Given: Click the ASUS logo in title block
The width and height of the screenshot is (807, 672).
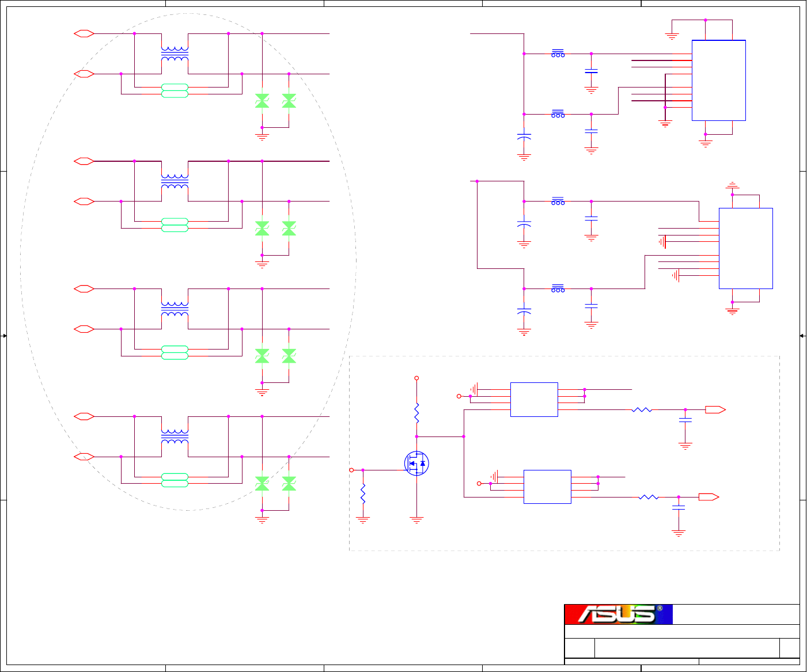Looking at the screenshot, I should (619, 614).
